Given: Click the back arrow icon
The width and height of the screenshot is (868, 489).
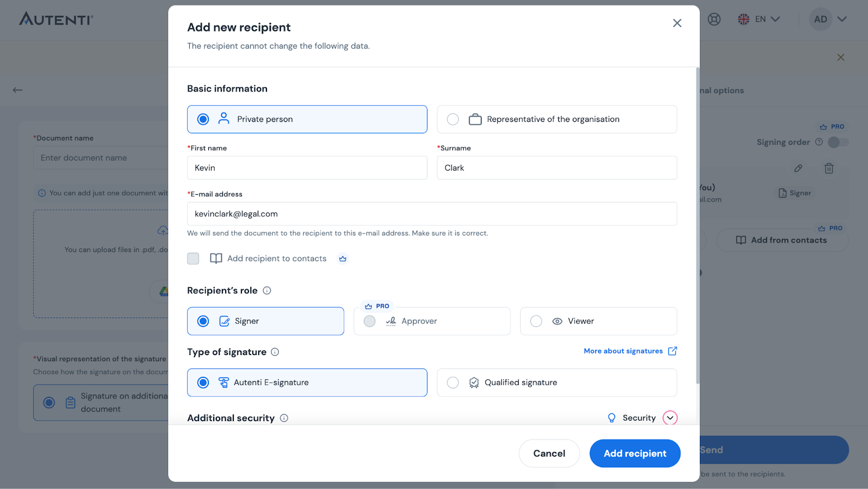Looking at the screenshot, I should [x=18, y=90].
